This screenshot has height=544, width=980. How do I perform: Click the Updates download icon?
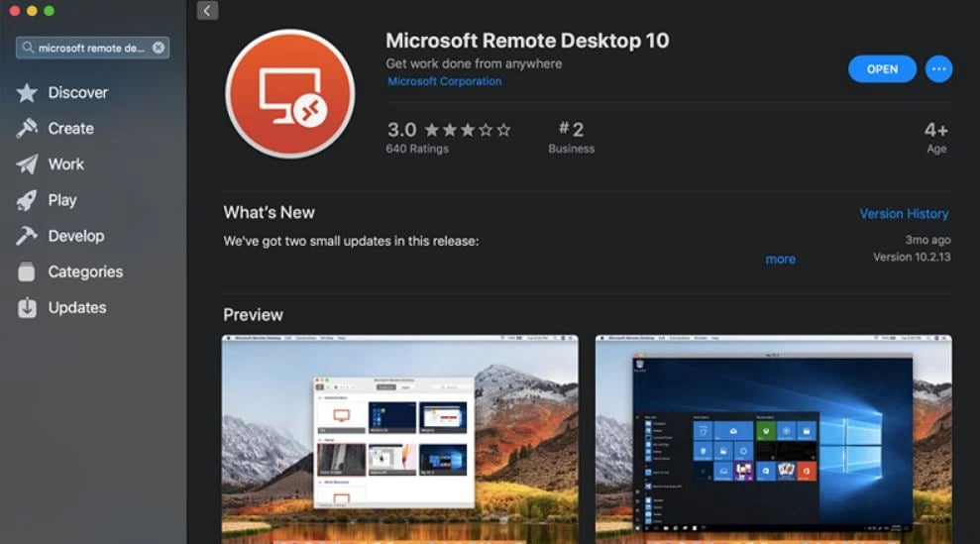pyautogui.click(x=27, y=307)
